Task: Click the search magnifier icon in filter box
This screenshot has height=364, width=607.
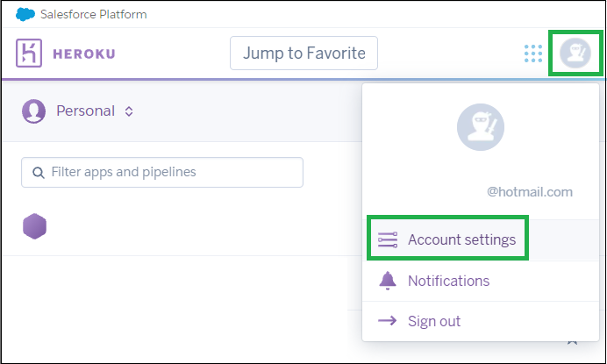Action: (x=38, y=173)
